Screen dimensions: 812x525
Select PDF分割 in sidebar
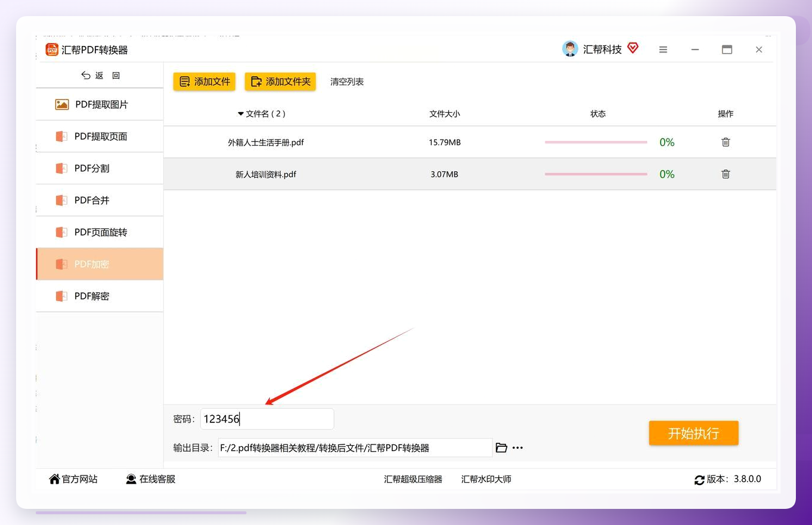(x=100, y=168)
